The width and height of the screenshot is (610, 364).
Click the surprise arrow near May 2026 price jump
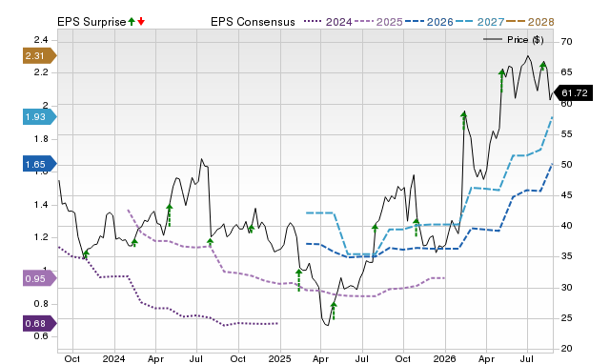(502, 80)
